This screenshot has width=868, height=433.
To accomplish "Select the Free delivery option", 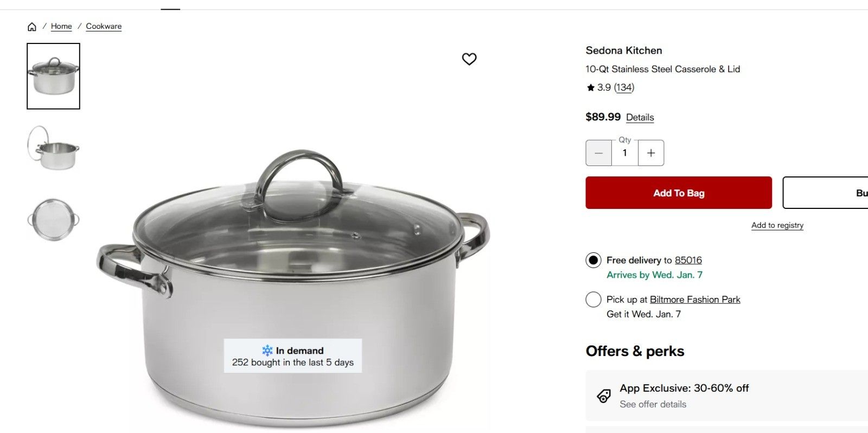I will coord(593,260).
